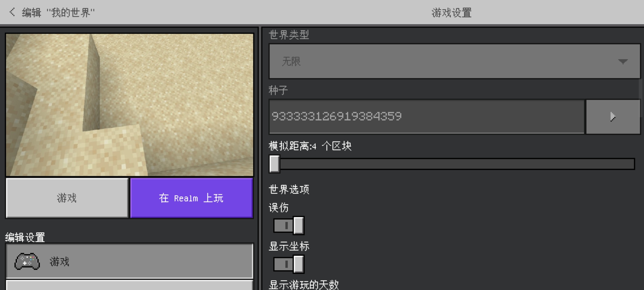
Task: Click the 模拟距离 slider handle
Action: 275,164
